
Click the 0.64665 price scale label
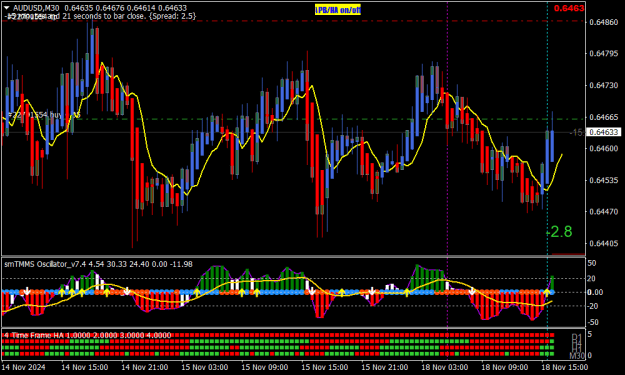(x=604, y=117)
